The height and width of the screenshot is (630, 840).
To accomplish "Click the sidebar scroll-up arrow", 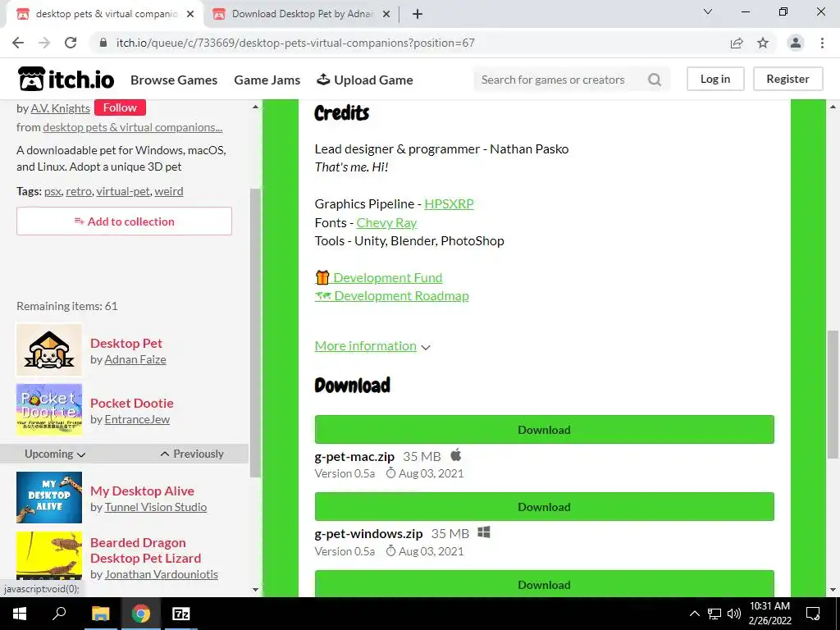I will pos(256,107).
